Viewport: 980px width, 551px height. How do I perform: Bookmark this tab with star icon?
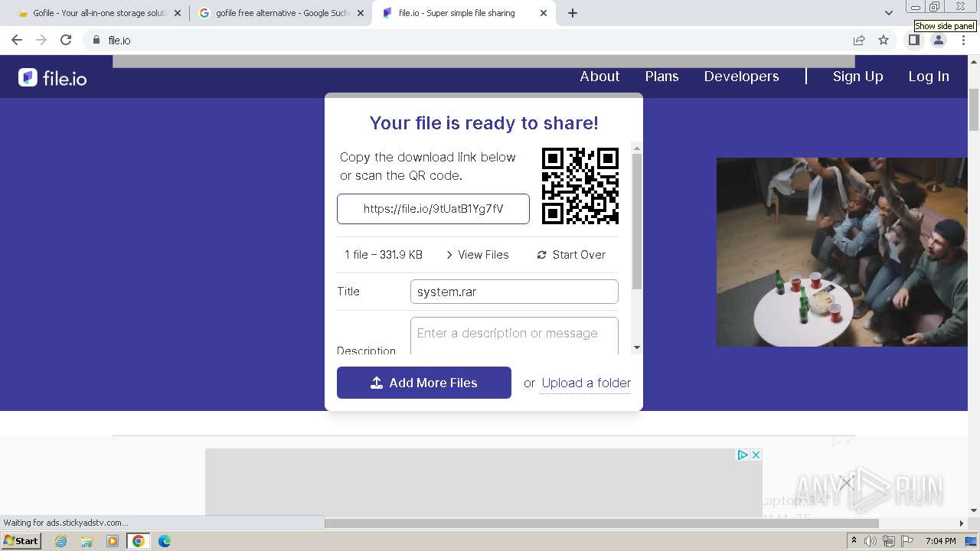coord(884,40)
